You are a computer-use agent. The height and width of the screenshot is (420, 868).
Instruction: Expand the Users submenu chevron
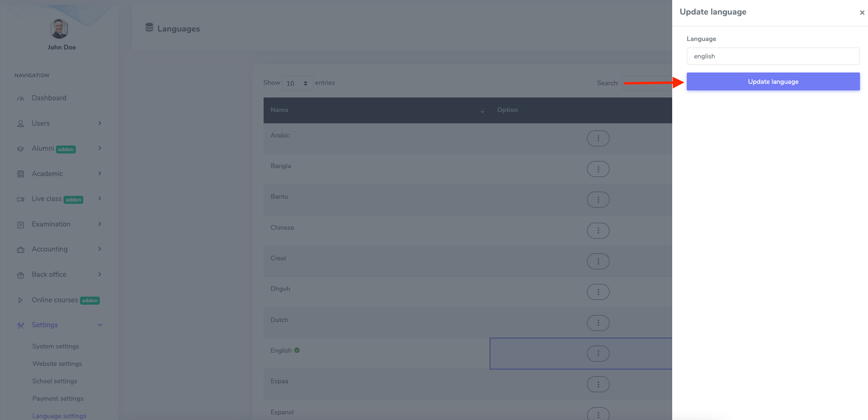click(100, 123)
